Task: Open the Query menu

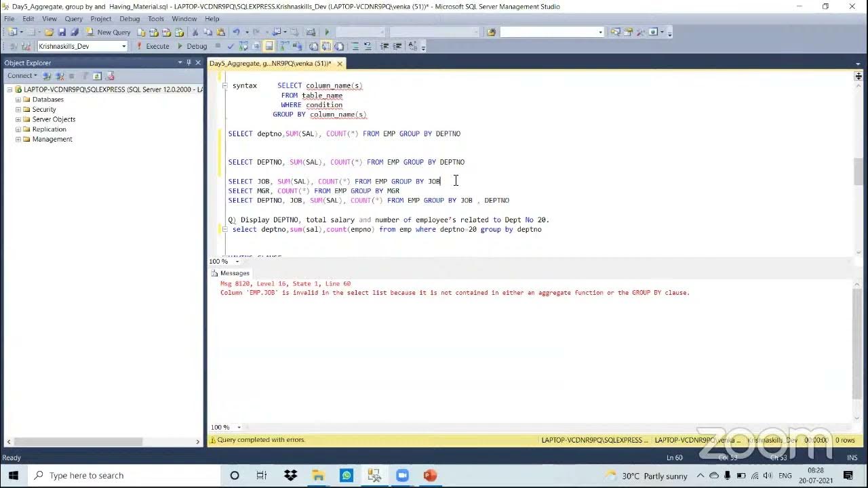Action: pyautogui.click(x=73, y=19)
